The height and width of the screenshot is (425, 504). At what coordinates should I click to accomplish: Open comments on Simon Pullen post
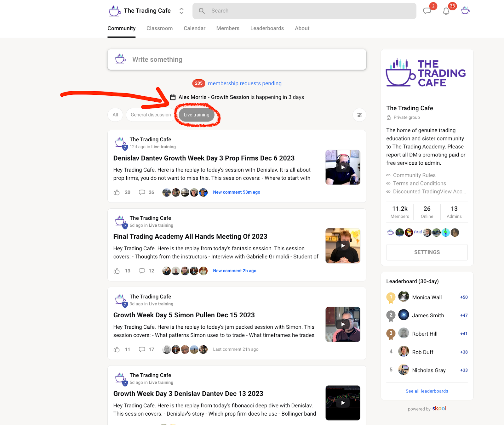point(142,349)
